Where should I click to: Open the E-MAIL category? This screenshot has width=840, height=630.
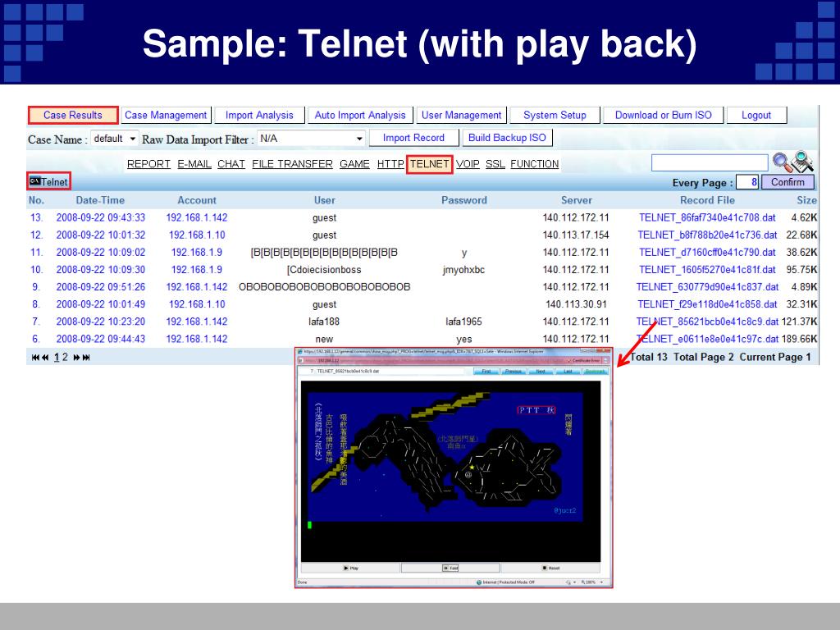coord(194,164)
